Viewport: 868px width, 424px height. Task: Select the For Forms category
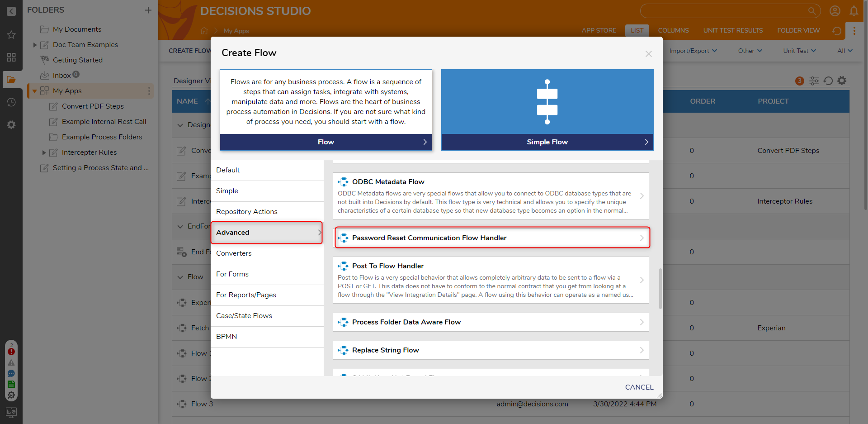pyautogui.click(x=267, y=274)
